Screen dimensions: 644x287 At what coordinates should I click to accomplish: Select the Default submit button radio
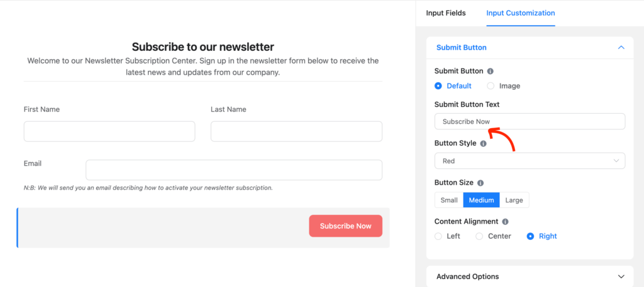438,86
